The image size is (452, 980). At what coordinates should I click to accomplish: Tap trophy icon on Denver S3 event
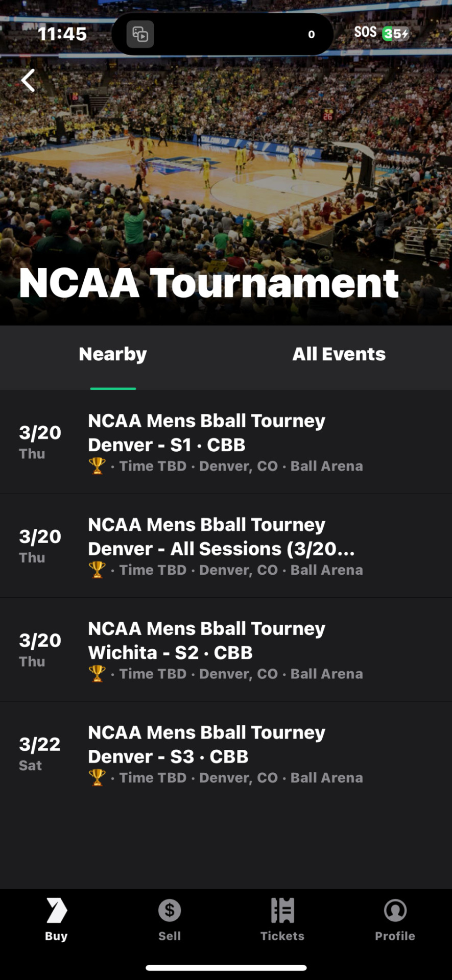(x=97, y=777)
